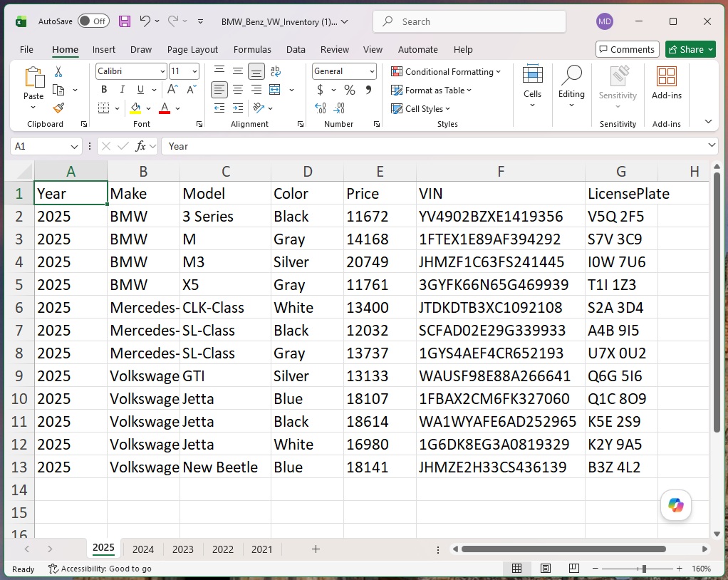
Task: Click the green Share button
Action: click(x=690, y=49)
